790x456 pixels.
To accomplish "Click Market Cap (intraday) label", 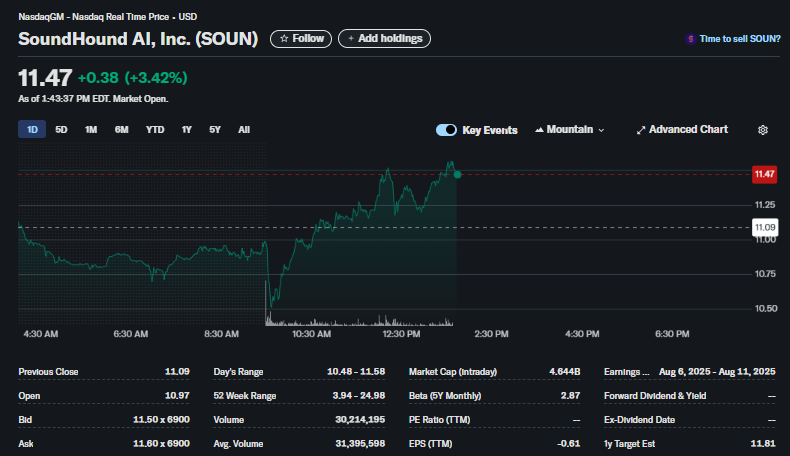I will click(453, 372).
